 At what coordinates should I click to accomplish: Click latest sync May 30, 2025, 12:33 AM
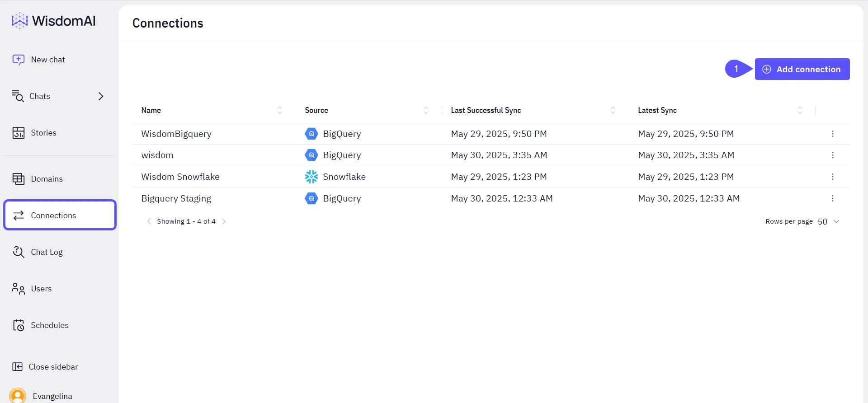689,198
